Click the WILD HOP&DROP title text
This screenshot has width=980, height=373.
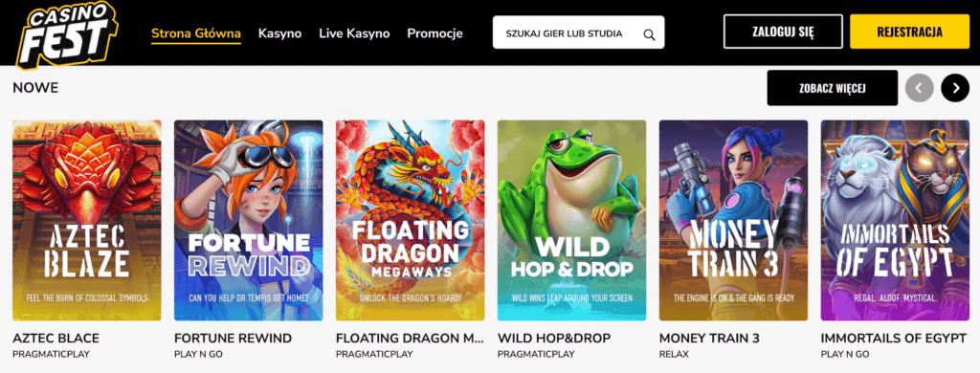[x=554, y=339]
